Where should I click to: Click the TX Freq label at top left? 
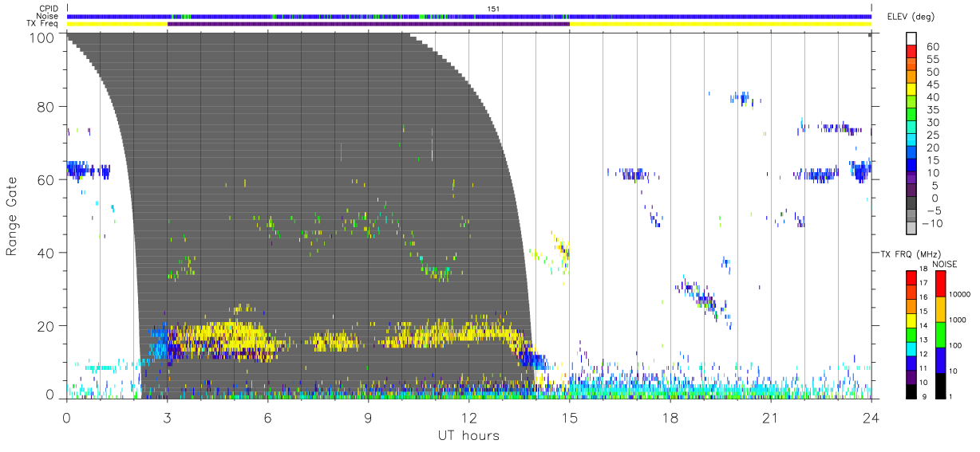click(42, 24)
